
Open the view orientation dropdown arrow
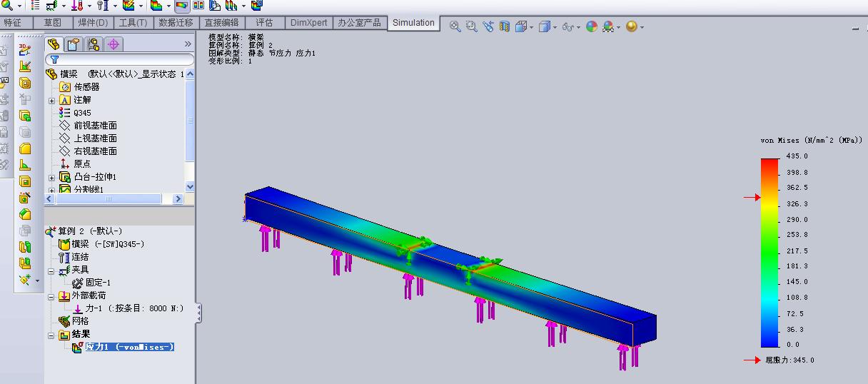[532, 27]
